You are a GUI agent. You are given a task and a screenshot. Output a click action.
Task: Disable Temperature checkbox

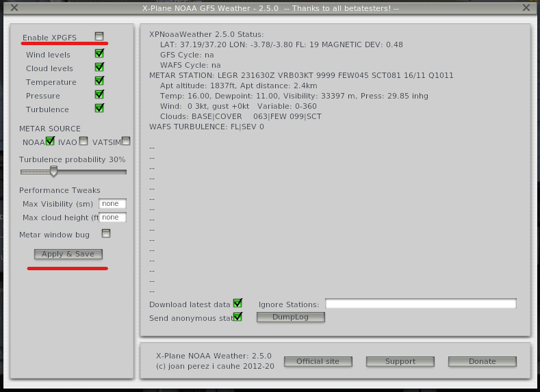[x=99, y=81]
